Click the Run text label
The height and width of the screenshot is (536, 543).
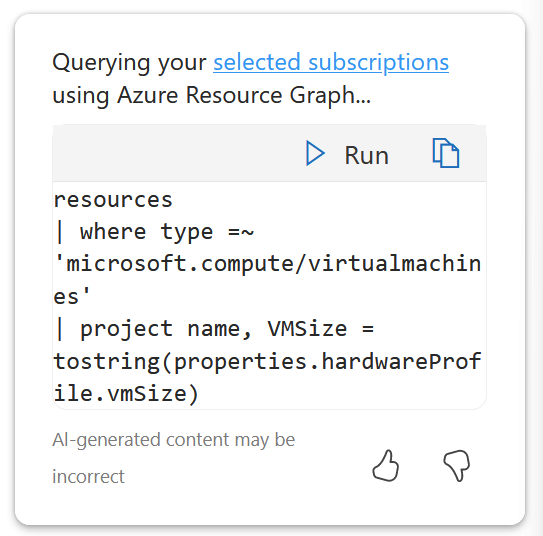[x=366, y=155]
